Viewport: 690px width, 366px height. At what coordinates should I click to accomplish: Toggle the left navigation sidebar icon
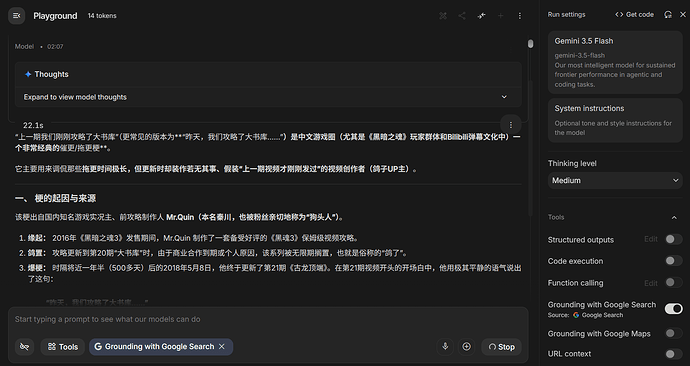(16, 16)
